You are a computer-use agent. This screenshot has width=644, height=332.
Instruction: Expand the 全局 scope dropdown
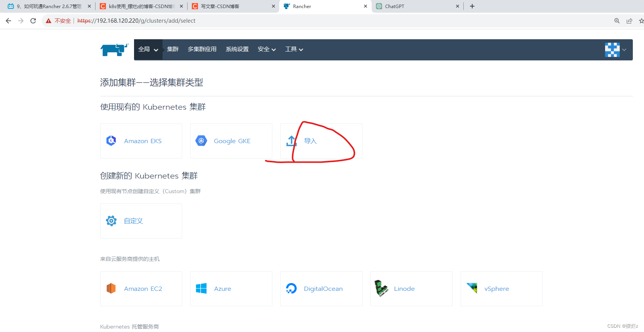tap(148, 49)
